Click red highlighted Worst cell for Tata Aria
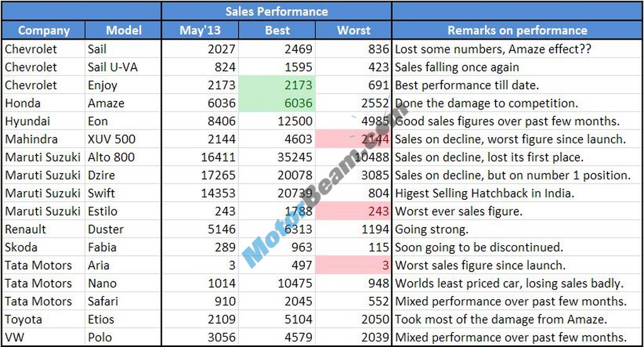The height and width of the screenshot is (347, 644). pyautogui.click(x=353, y=265)
